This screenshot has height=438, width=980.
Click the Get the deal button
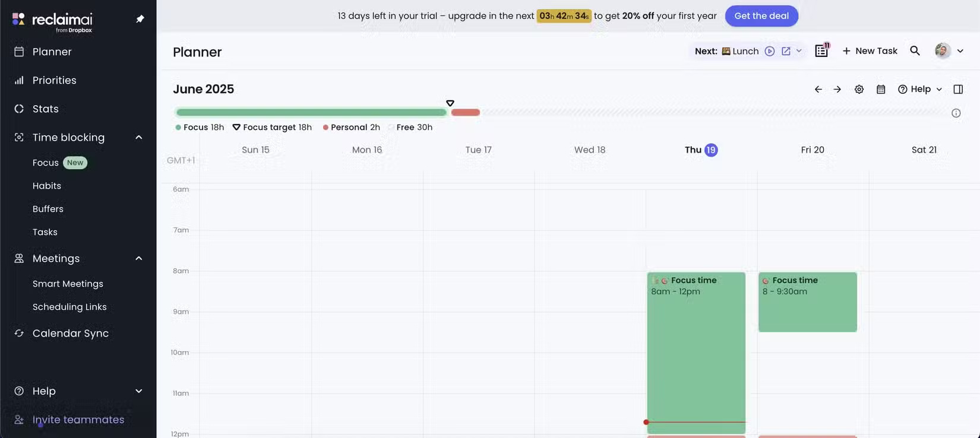coord(761,16)
